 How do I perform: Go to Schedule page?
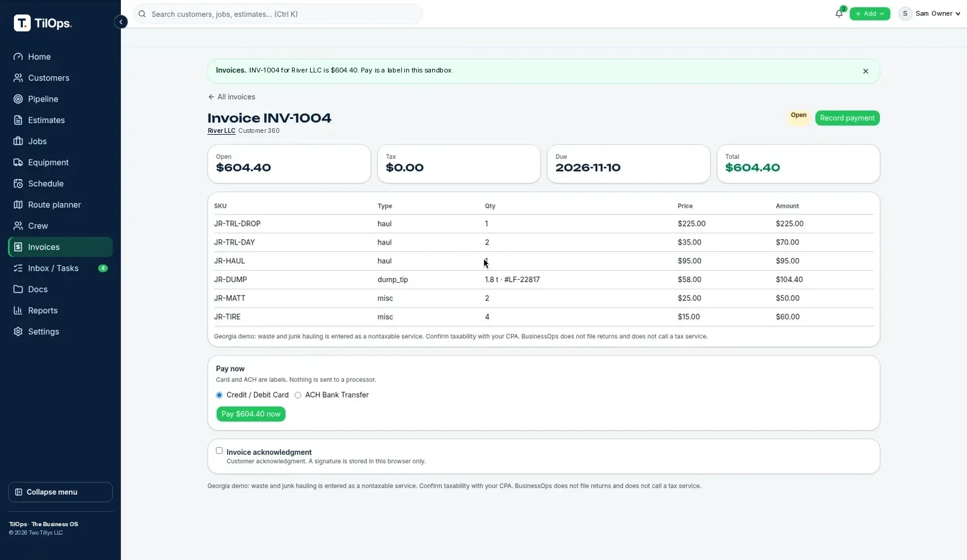(x=60, y=184)
